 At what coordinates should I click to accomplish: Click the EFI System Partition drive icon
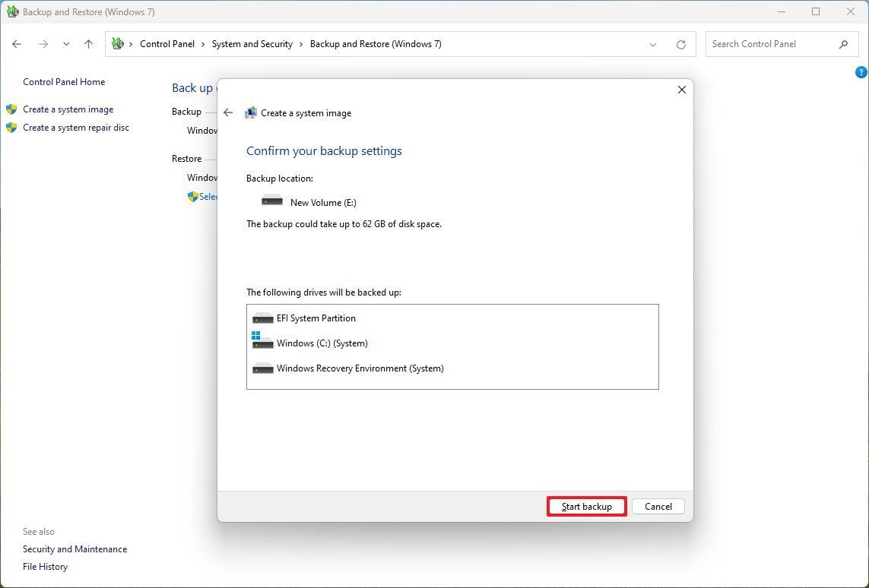click(262, 318)
